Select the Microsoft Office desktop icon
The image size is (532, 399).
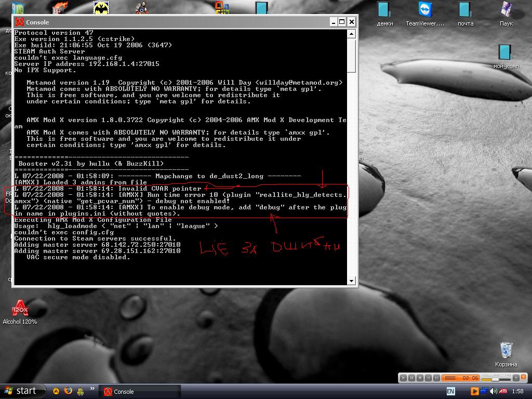click(222, 7)
